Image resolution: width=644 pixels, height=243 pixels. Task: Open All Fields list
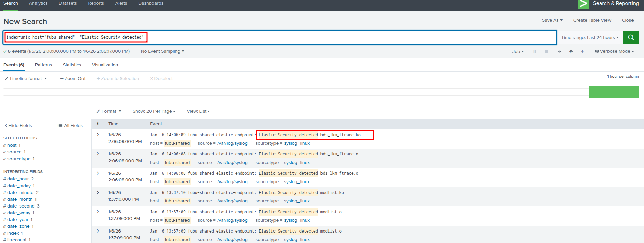[x=70, y=126]
